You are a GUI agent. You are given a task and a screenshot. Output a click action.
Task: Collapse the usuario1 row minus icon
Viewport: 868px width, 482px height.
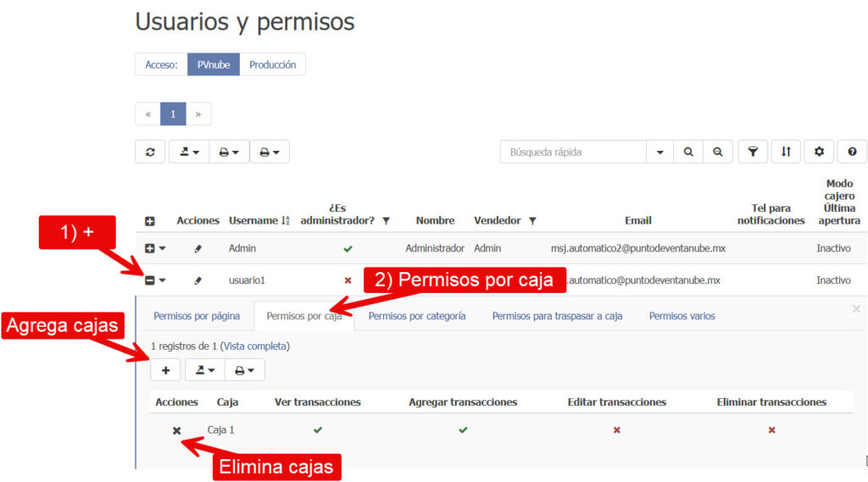point(149,280)
